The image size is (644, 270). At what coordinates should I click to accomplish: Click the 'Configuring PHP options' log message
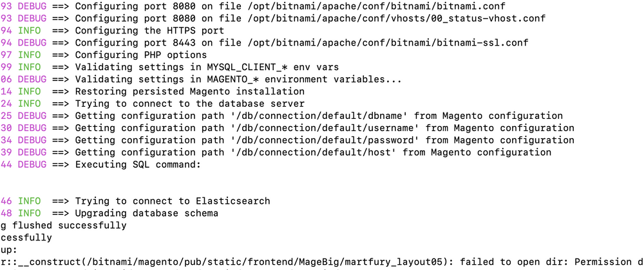[x=141, y=55]
